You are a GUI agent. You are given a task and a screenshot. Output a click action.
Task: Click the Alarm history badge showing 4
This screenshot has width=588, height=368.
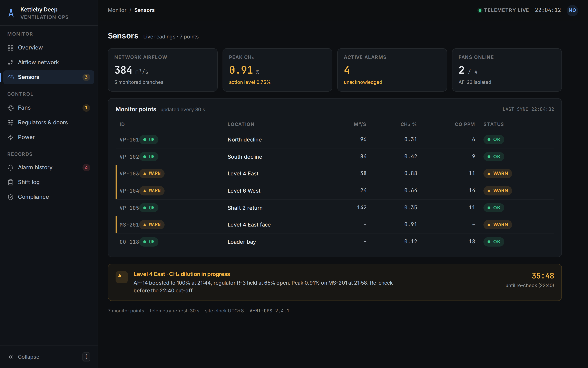pyautogui.click(x=86, y=167)
